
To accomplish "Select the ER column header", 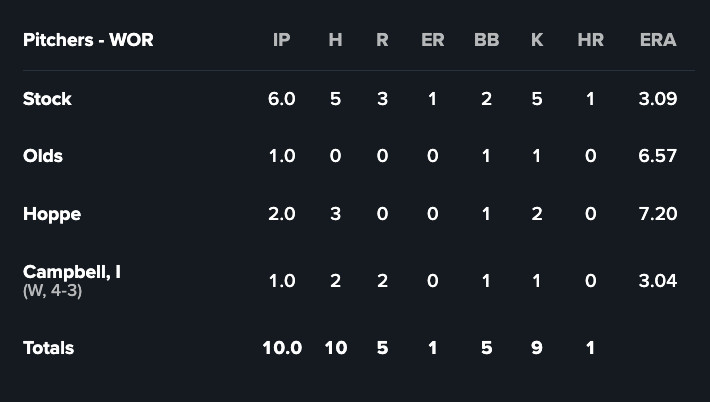I will tap(433, 40).
